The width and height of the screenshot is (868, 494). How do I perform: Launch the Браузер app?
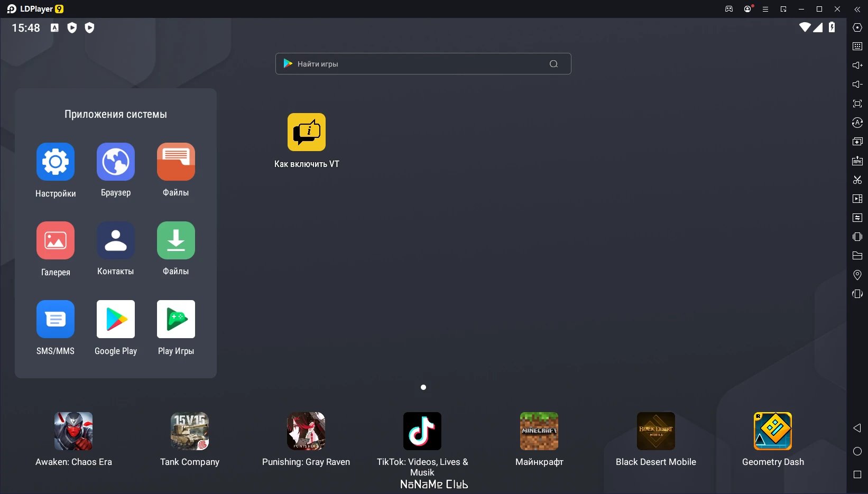[x=116, y=162]
